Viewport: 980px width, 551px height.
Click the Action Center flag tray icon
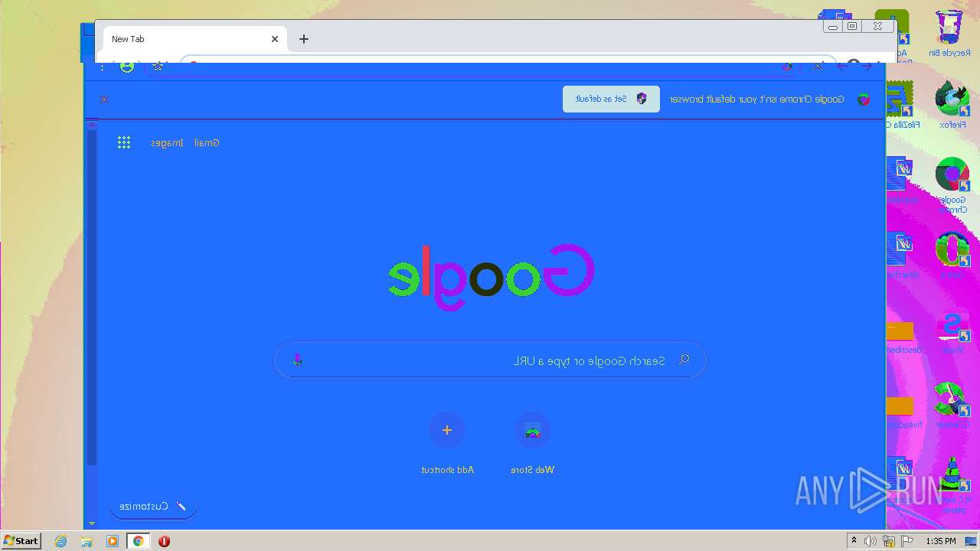907,541
